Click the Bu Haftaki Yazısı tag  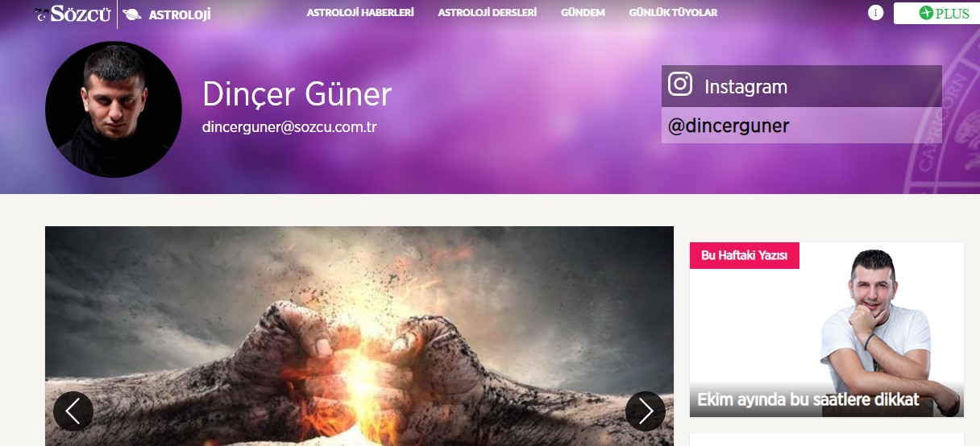745,255
